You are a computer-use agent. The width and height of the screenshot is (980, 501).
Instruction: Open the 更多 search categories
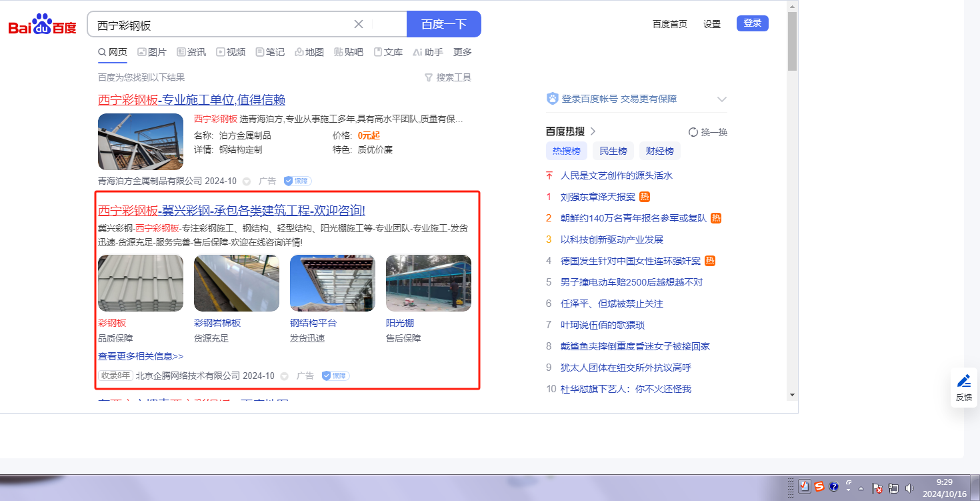click(463, 52)
